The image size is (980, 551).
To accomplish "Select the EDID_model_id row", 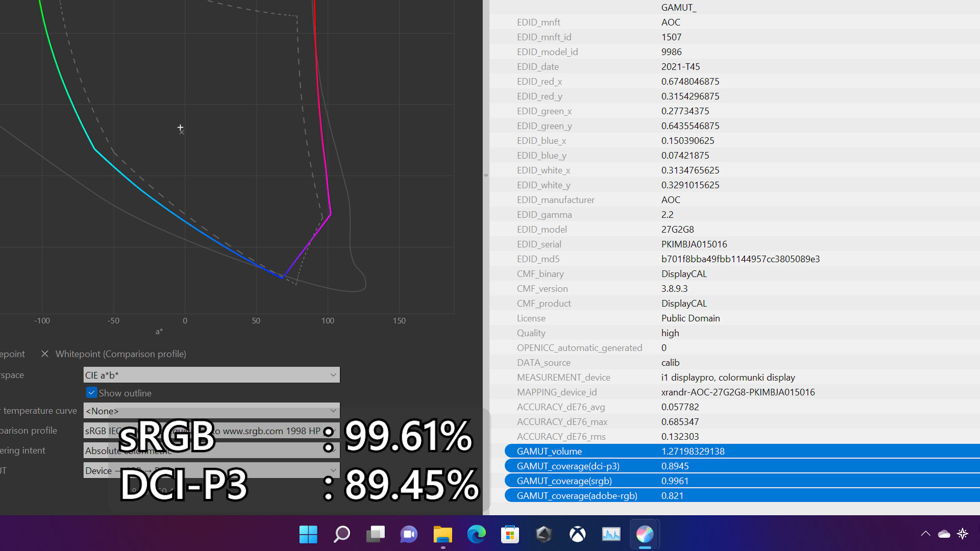I will click(x=735, y=52).
